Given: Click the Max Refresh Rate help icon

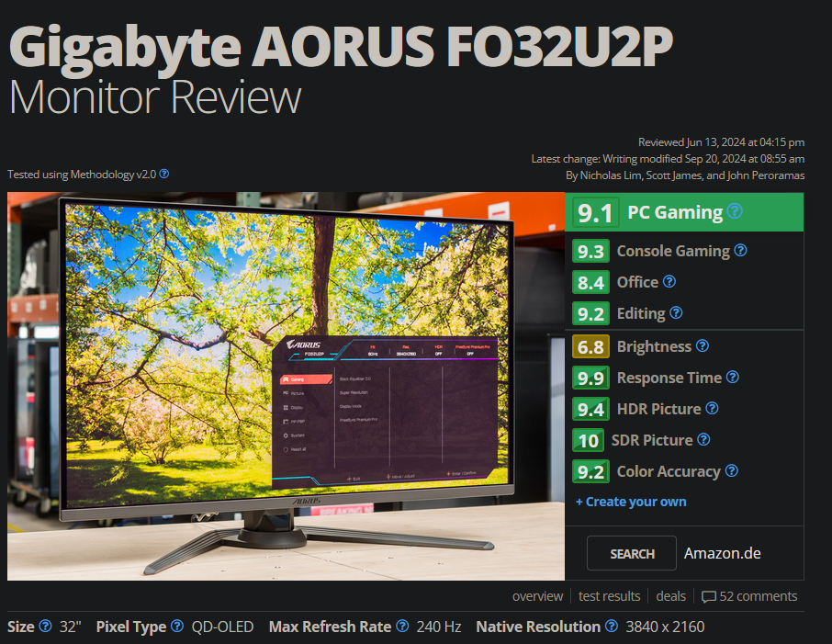Looking at the screenshot, I should (x=403, y=626).
